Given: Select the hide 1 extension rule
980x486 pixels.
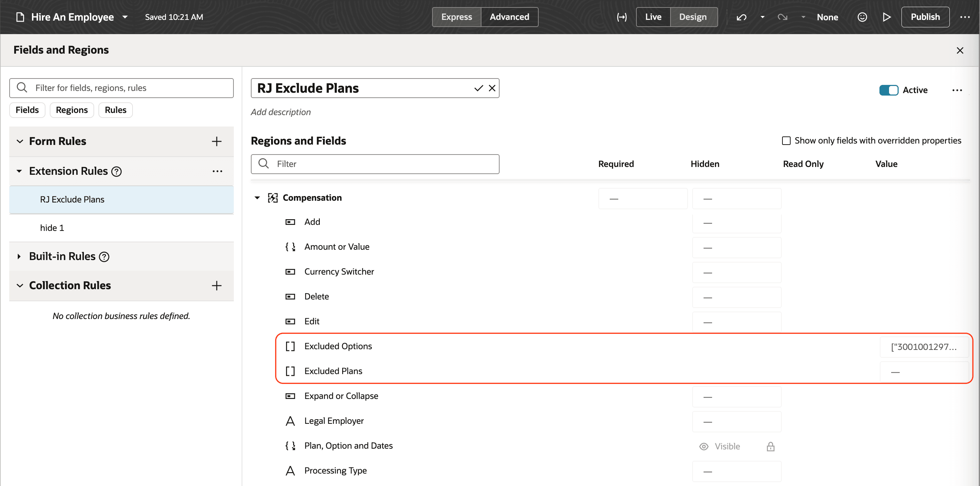Looking at the screenshot, I should [x=52, y=228].
